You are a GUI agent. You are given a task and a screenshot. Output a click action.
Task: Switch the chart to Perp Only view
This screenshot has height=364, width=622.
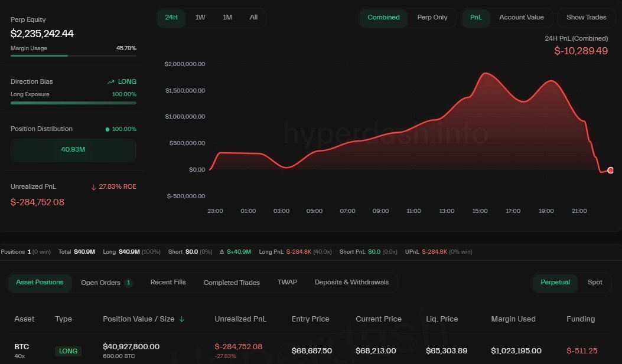(432, 17)
